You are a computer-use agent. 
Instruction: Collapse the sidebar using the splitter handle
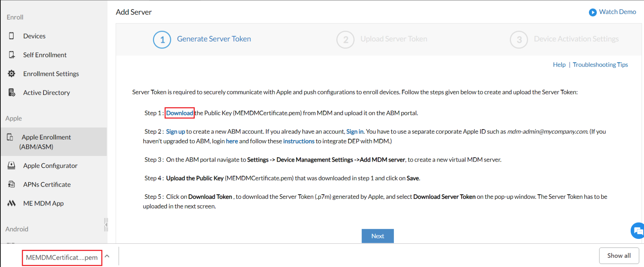[106, 224]
